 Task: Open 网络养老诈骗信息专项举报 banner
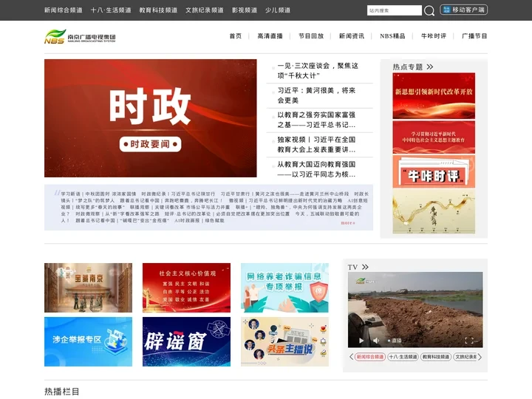[284, 287]
